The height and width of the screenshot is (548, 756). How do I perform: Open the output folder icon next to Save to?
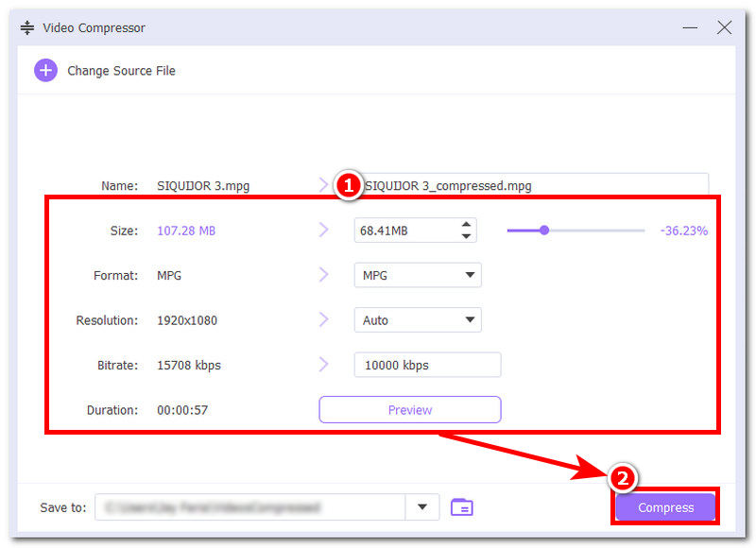coord(462,507)
